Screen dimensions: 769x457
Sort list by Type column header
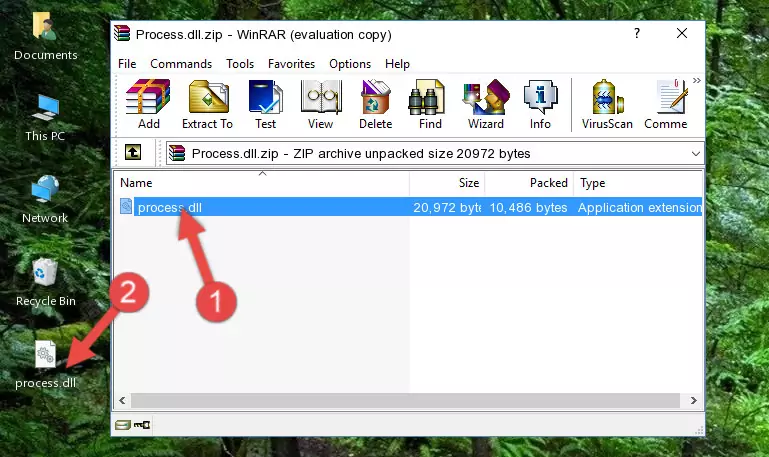tap(638, 183)
